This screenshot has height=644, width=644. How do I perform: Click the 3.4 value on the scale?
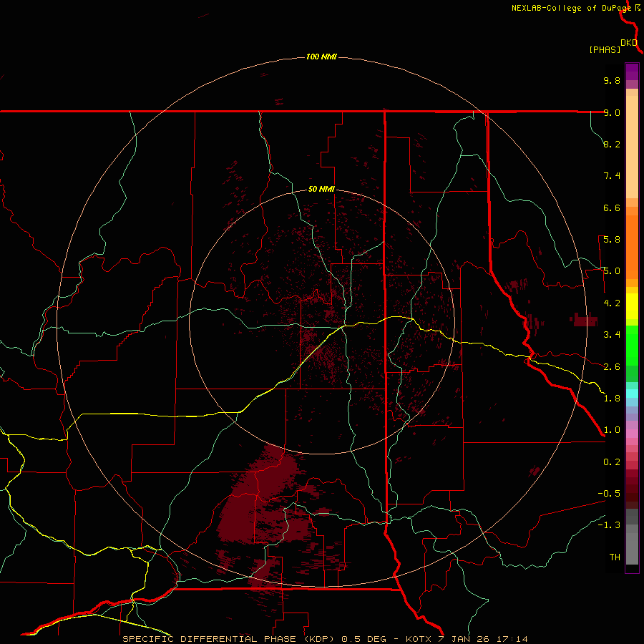pyautogui.click(x=612, y=335)
